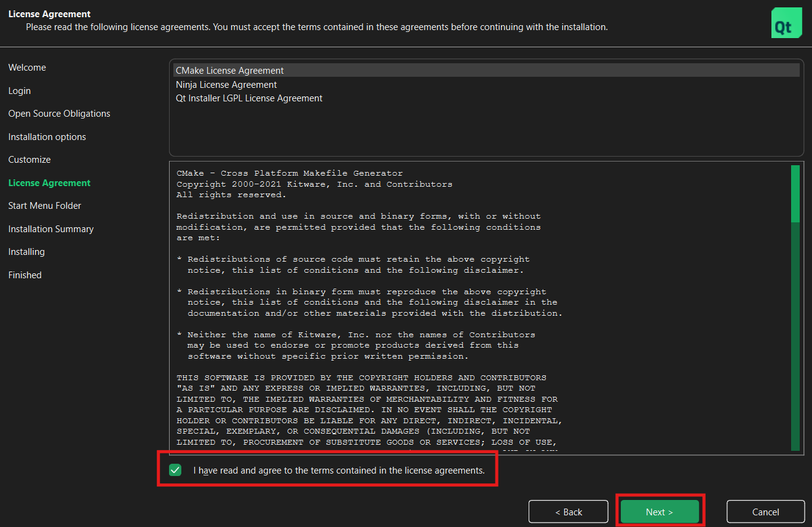The image size is (812, 527).
Task: Select Qt Installer LGPL License Agreement
Action: pyautogui.click(x=486, y=98)
